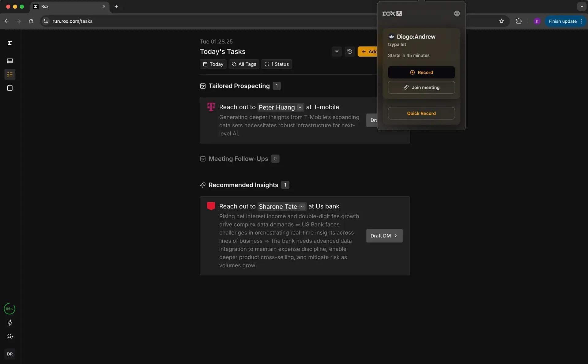Open the Peter Huang name dropdown

point(300,107)
